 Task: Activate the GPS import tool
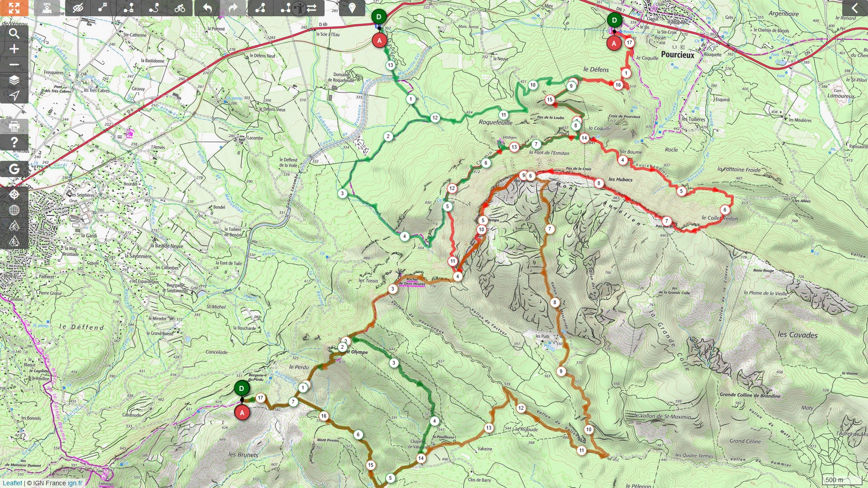(47, 8)
